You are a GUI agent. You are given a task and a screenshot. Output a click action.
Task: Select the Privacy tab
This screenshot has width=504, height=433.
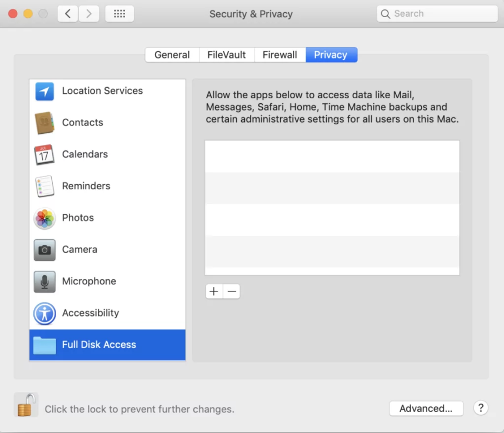pyautogui.click(x=331, y=55)
